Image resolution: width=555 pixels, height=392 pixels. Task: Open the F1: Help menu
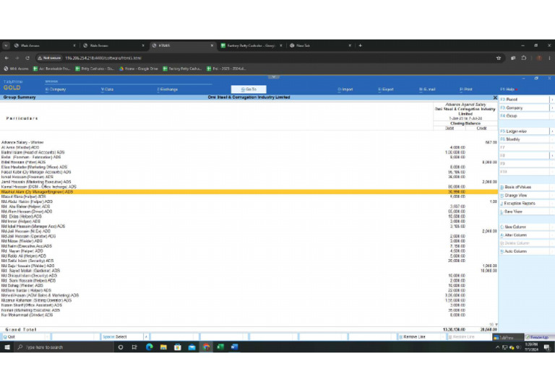(509, 90)
